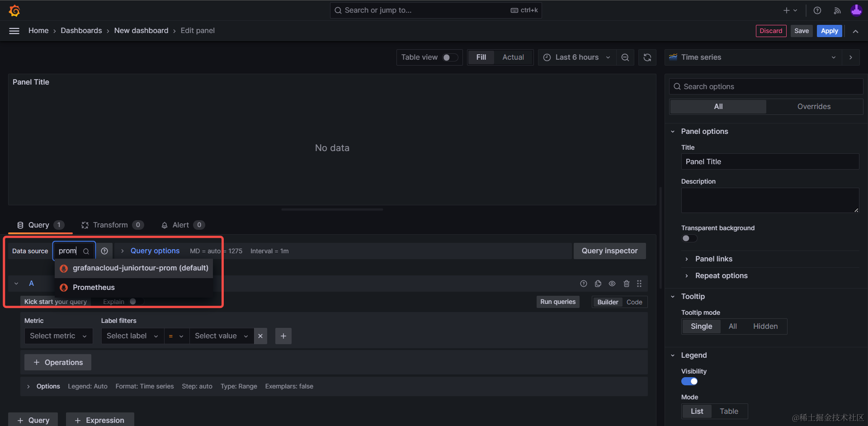Screen dimensions: 868x426
Task: Enable the Table view switch
Action: click(450, 57)
